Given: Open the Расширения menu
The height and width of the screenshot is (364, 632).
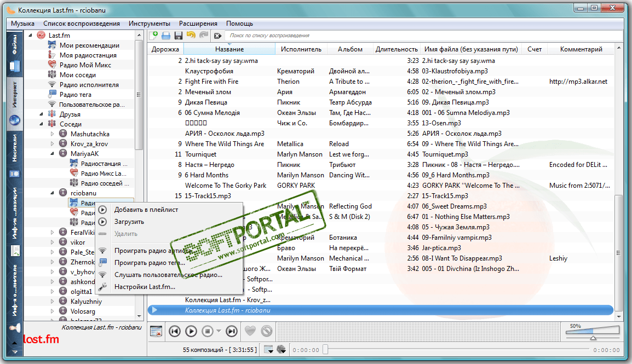Looking at the screenshot, I should pyautogui.click(x=198, y=24).
